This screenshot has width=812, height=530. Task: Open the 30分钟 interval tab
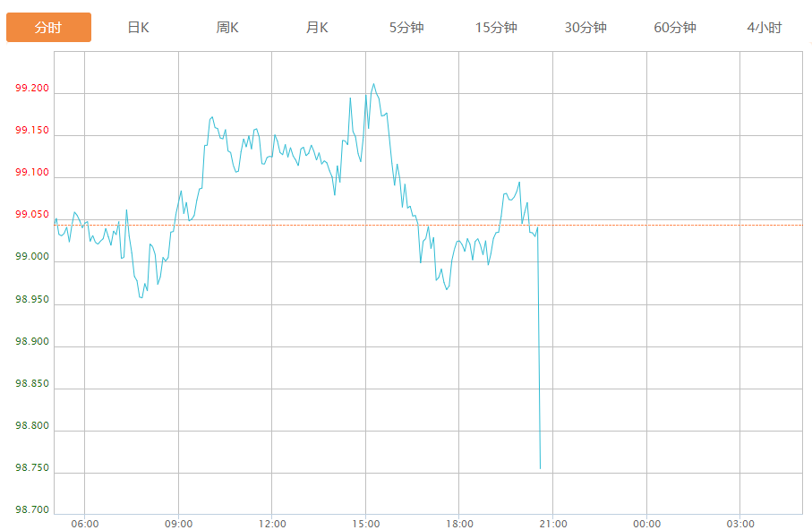pos(585,28)
